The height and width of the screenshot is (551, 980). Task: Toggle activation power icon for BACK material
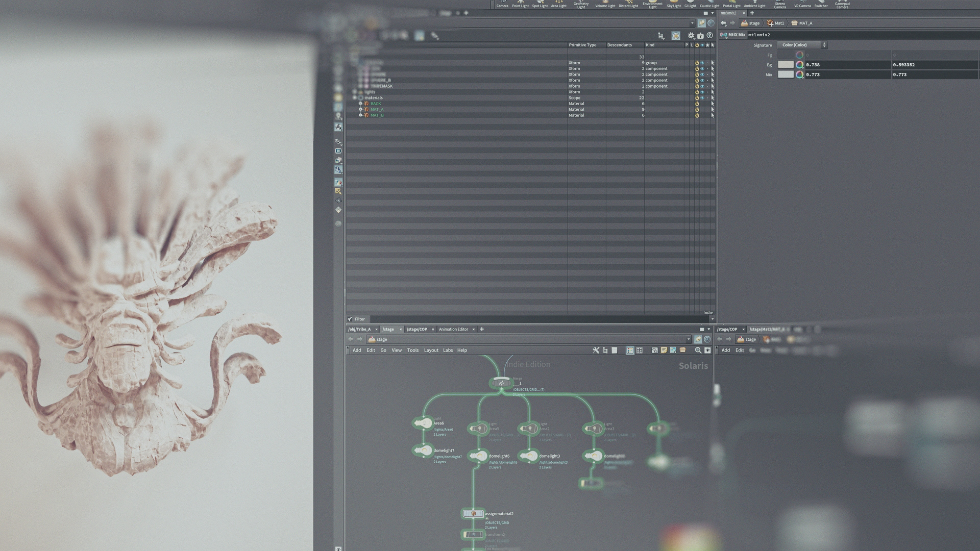pyautogui.click(x=697, y=104)
